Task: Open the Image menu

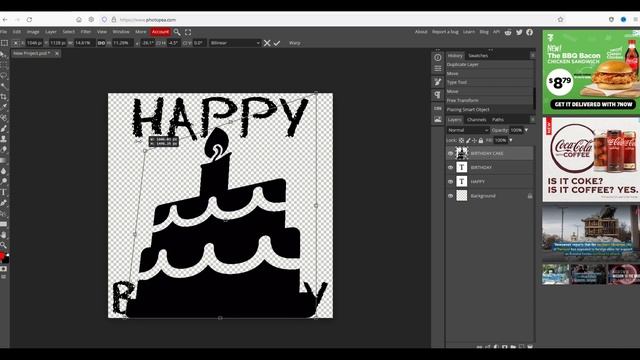Action: click(x=33, y=32)
